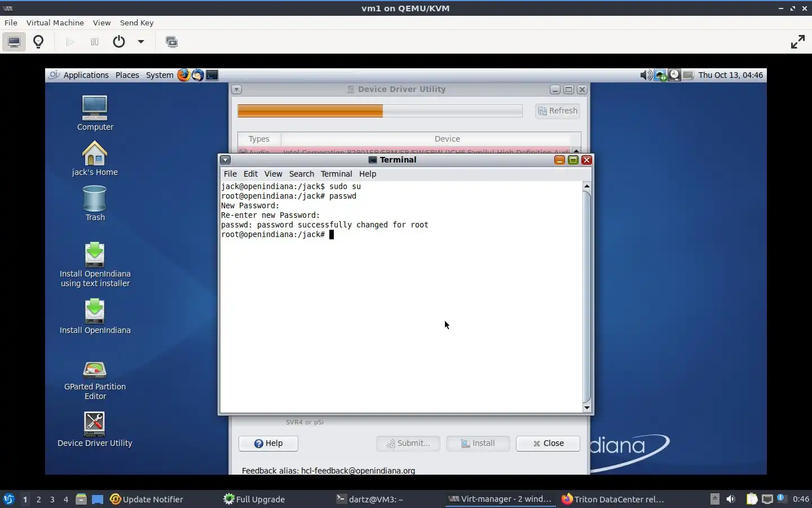Switch to host workspace 2

38,499
